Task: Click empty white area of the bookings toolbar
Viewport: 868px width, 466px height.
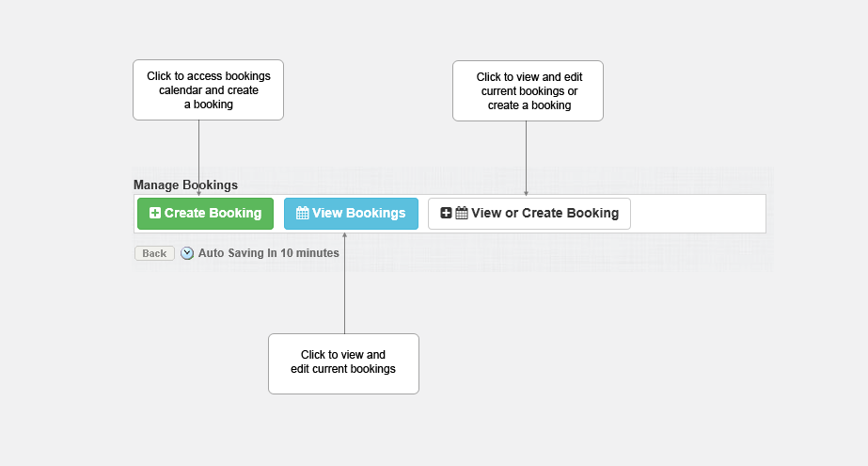Action: 698,214
